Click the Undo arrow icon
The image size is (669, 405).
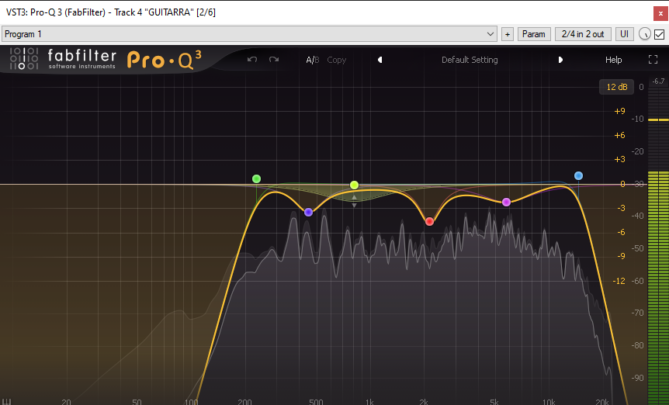(x=252, y=60)
